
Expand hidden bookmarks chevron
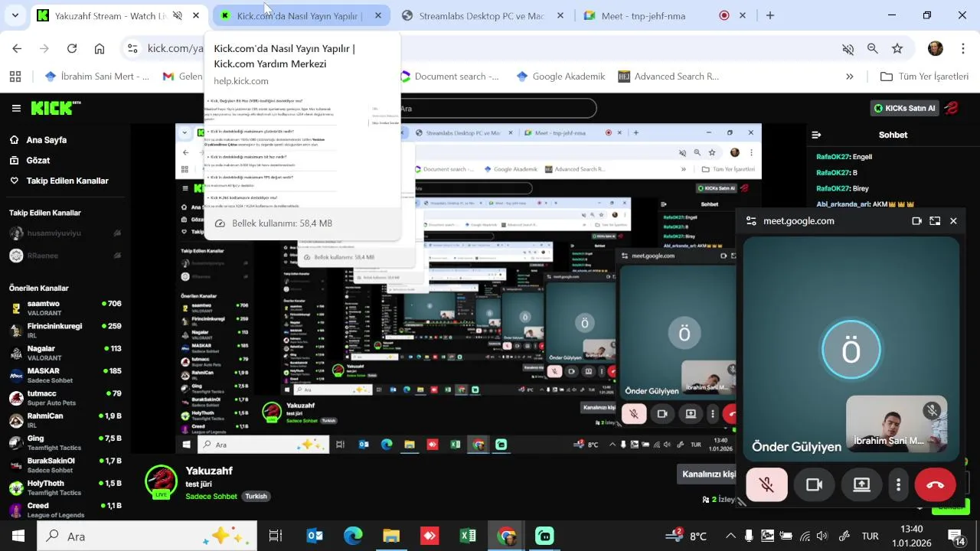pyautogui.click(x=849, y=77)
